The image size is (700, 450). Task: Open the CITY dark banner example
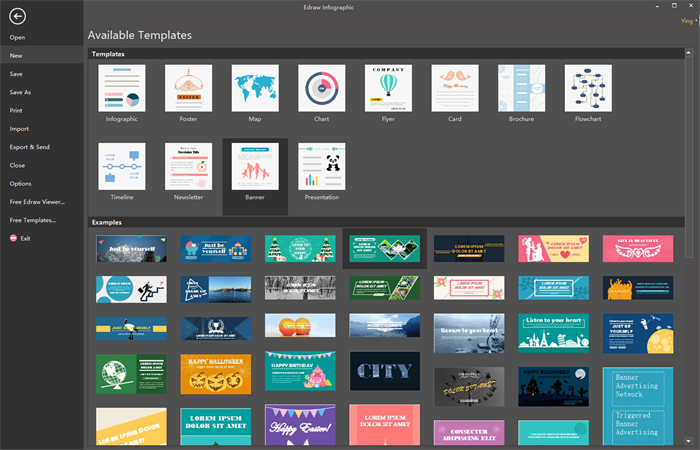(384, 371)
